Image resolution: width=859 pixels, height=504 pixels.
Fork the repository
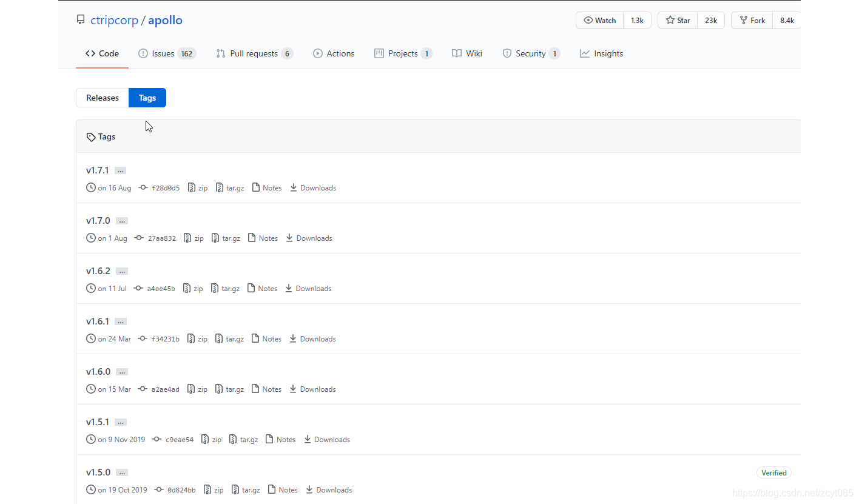(x=752, y=20)
